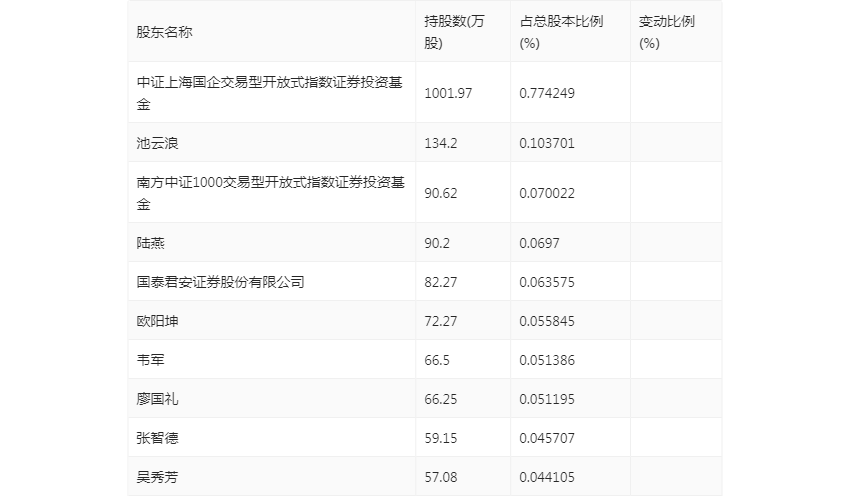Click the 变动比例(%) column header

tap(666, 32)
